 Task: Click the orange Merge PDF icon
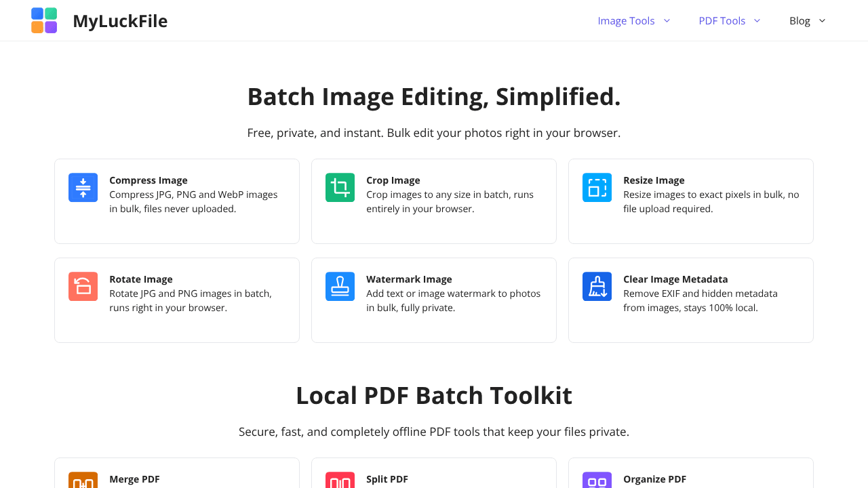click(83, 480)
